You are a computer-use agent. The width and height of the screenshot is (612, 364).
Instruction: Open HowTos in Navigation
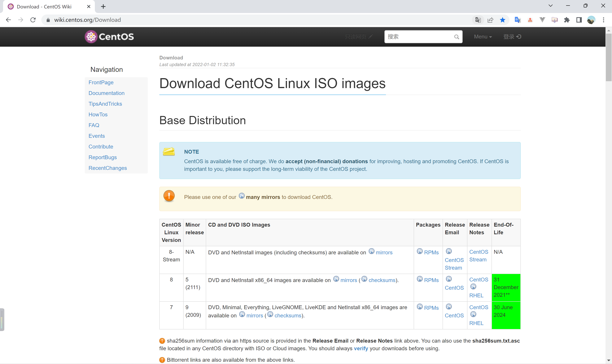point(98,114)
